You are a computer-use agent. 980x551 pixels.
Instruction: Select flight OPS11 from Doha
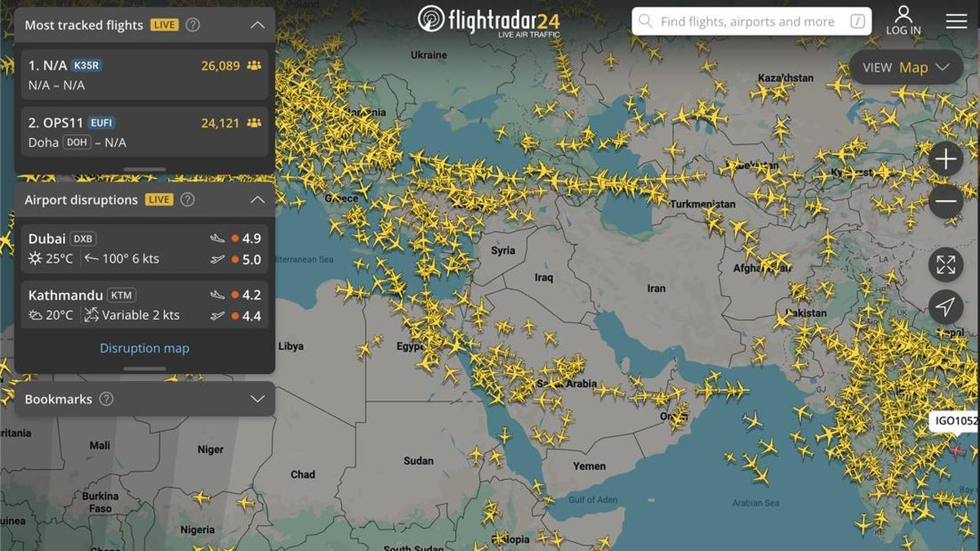click(x=144, y=131)
